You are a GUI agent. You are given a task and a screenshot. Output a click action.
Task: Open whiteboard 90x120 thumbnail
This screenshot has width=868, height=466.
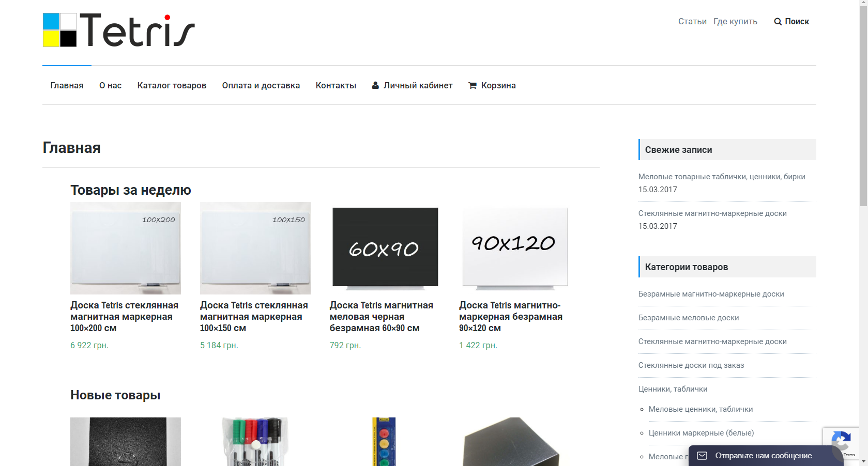(514, 248)
